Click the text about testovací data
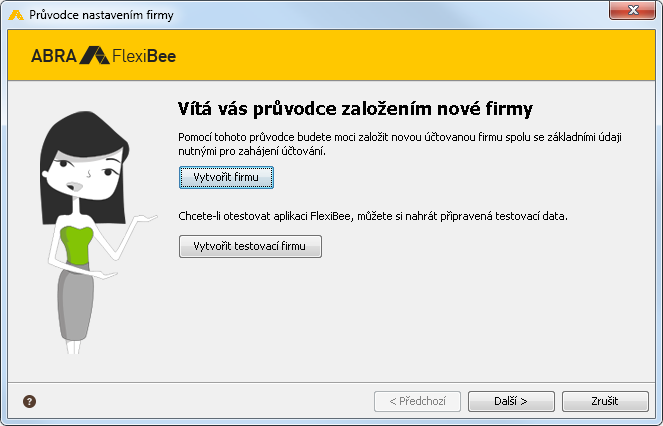The width and height of the screenshot is (663, 426). [373, 216]
